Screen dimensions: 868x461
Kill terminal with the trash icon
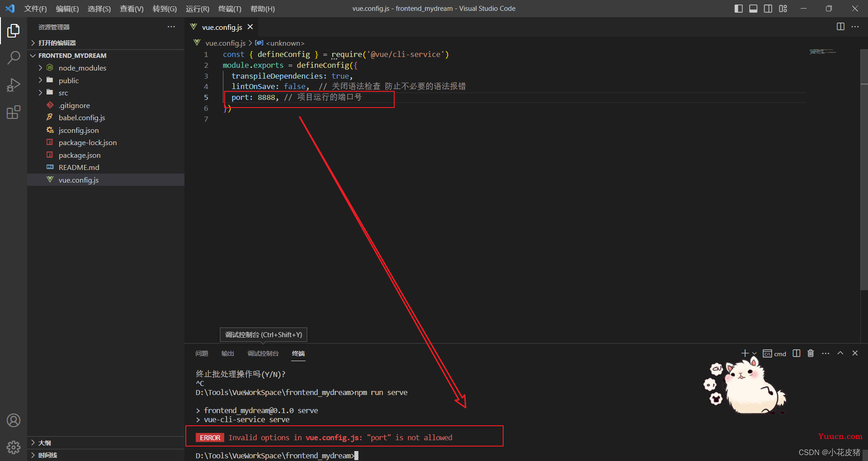(x=811, y=353)
